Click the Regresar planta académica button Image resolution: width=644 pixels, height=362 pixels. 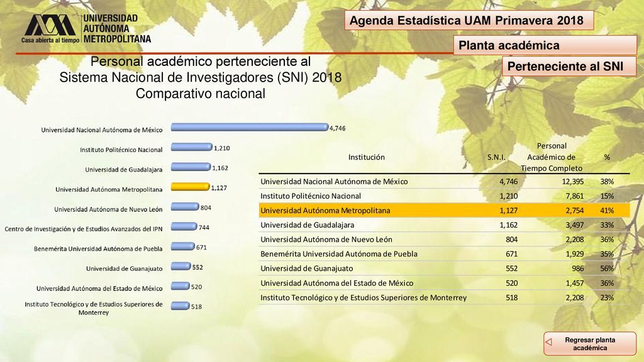pyautogui.click(x=590, y=344)
